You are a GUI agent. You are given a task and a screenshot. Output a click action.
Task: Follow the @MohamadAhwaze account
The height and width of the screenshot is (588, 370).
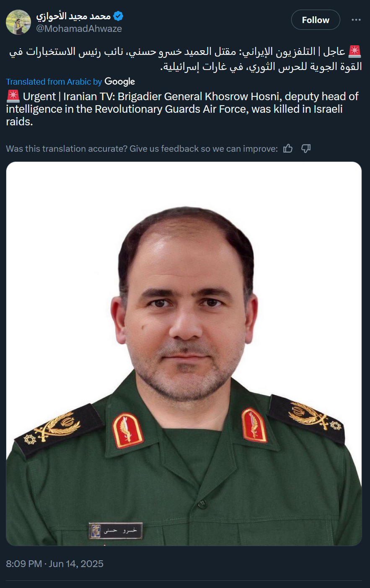pyautogui.click(x=316, y=20)
